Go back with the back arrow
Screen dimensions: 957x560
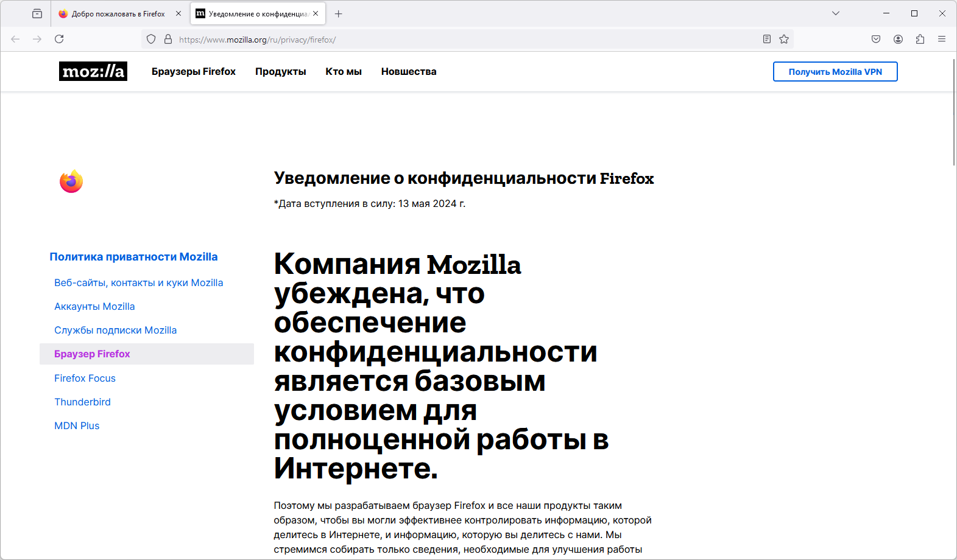click(x=15, y=39)
